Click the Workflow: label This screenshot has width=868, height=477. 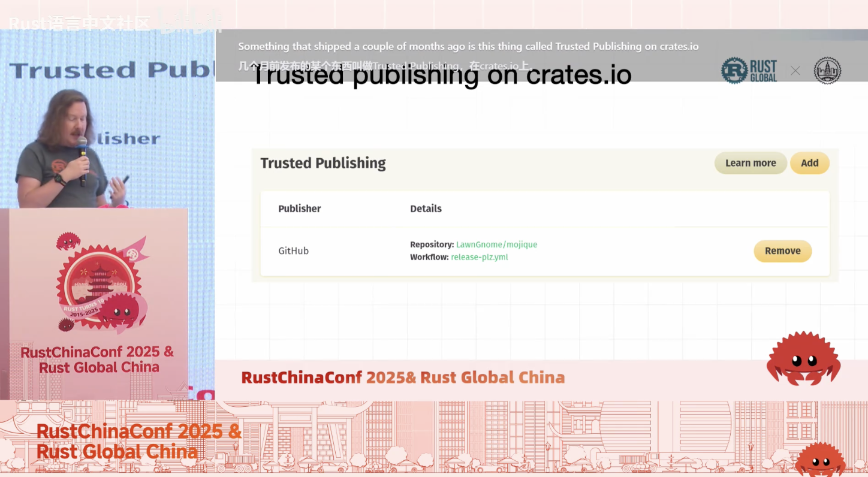(429, 257)
